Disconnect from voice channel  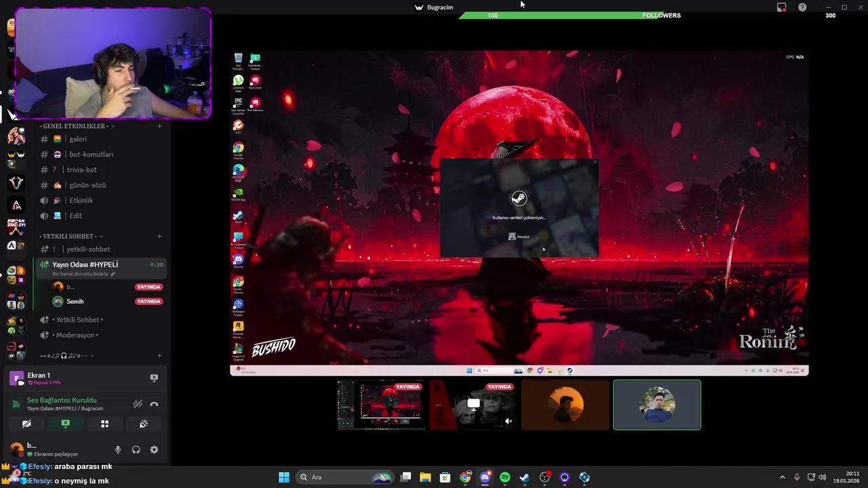point(154,404)
